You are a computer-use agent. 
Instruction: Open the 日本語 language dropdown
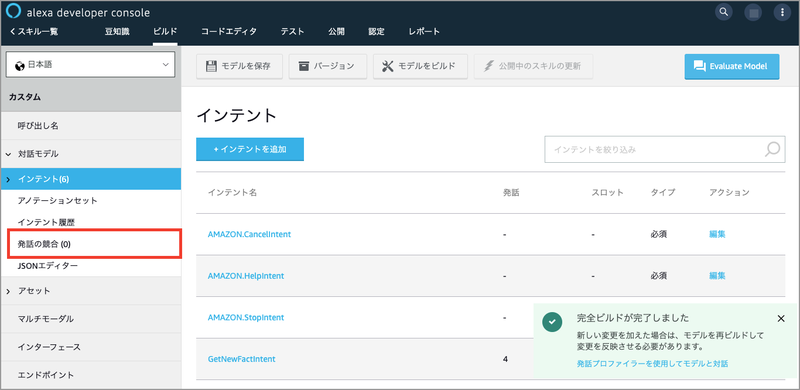[90, 65]
